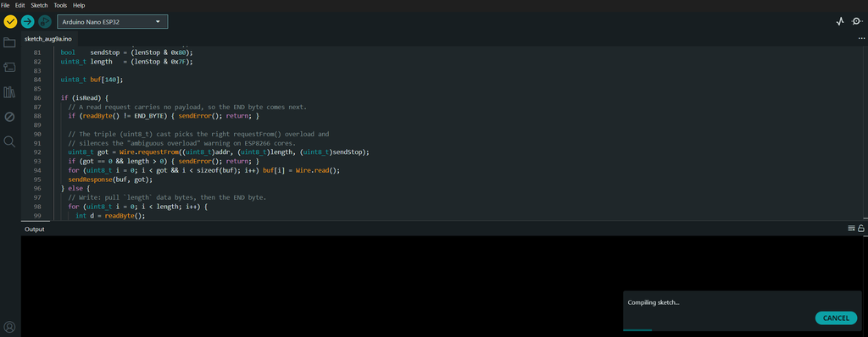This screenshot has width=868, height=337.
Task: Click the Verify checkmark button
Action: tap(10, 21)
